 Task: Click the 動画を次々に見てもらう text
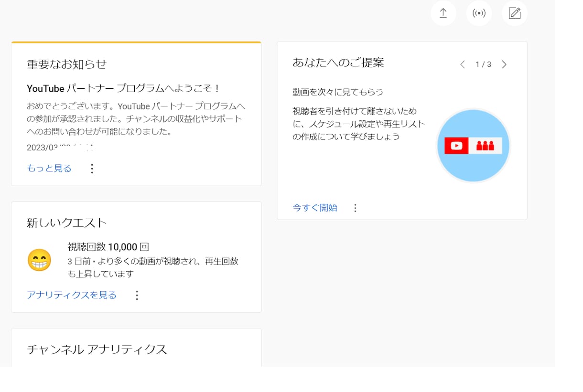tap(338, 92)
